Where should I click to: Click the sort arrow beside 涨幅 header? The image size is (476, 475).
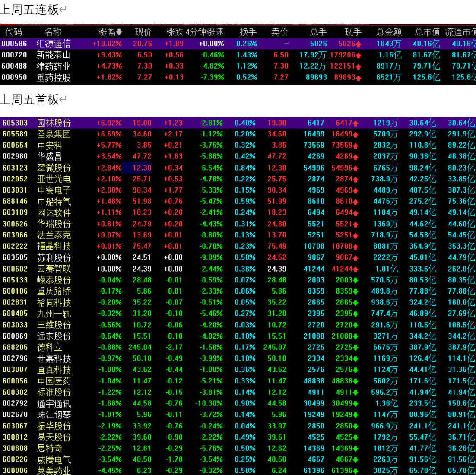point(119,32)
